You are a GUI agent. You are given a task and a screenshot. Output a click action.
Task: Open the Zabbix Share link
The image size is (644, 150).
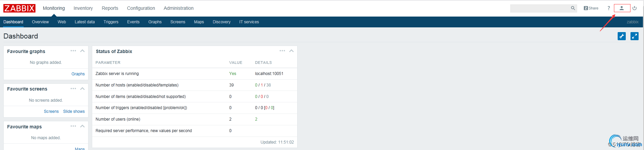pos(591,8)
